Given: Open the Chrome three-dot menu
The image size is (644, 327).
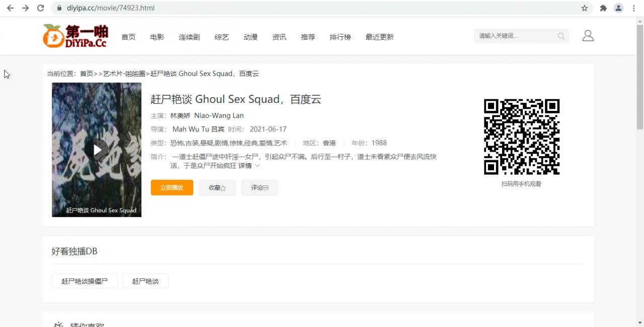Looking at the screenshot, I should (x=633, y=8).
